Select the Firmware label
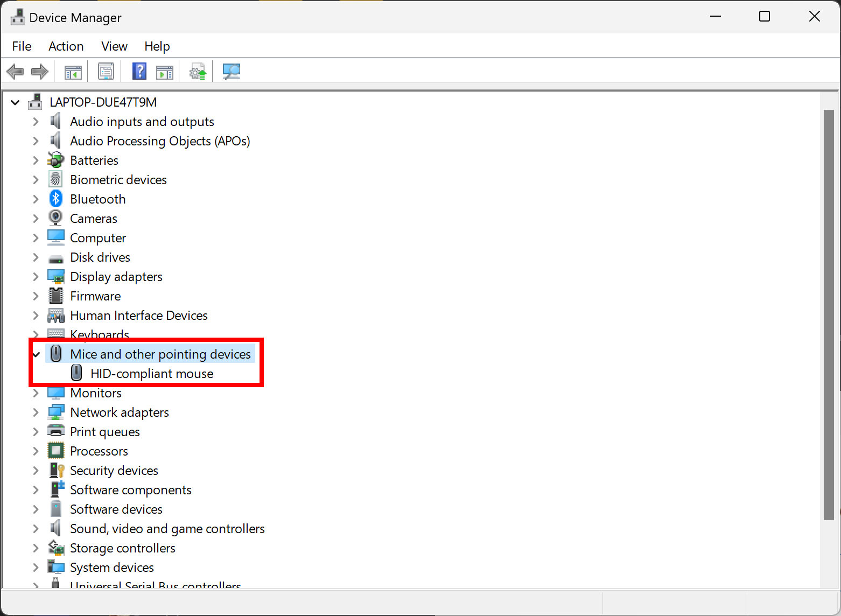Viewport: 841px width, 616px height. (95, 296)
